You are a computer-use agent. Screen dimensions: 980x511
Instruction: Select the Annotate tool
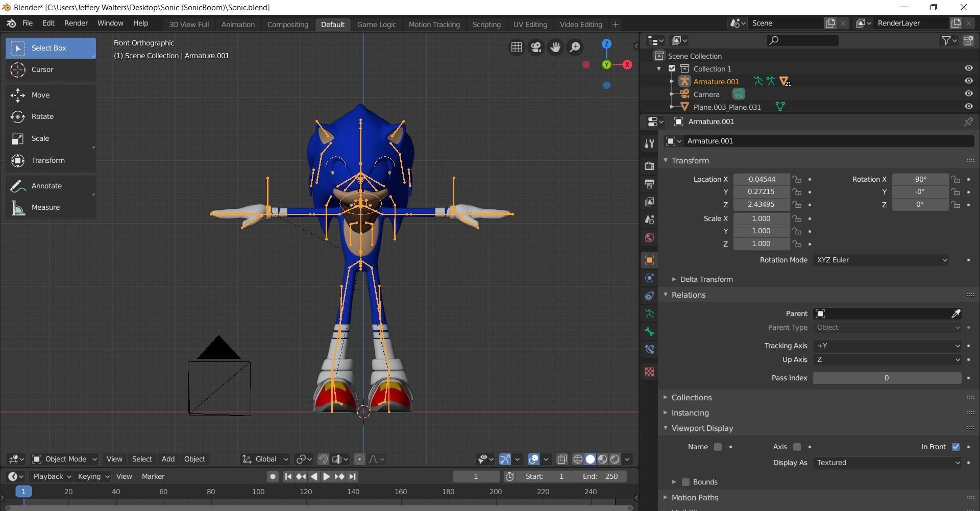(x=50, y=186)
